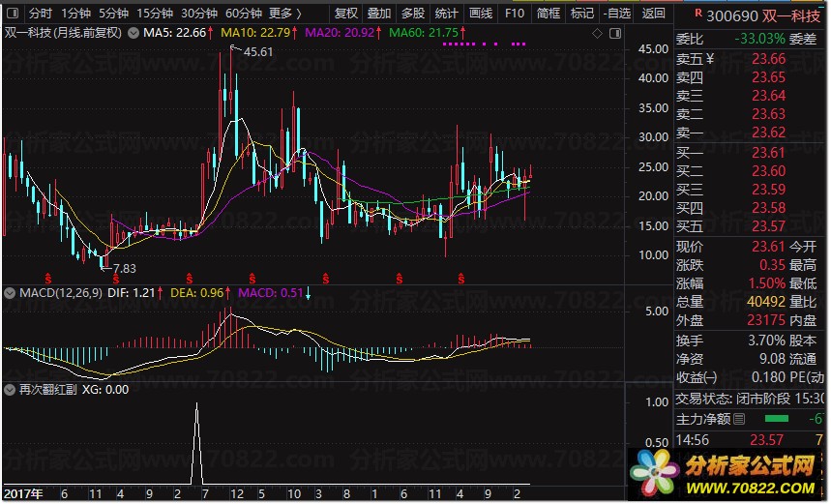
Task: Open F10 company information
Action: pyautogui.click(x=515, y=14)
